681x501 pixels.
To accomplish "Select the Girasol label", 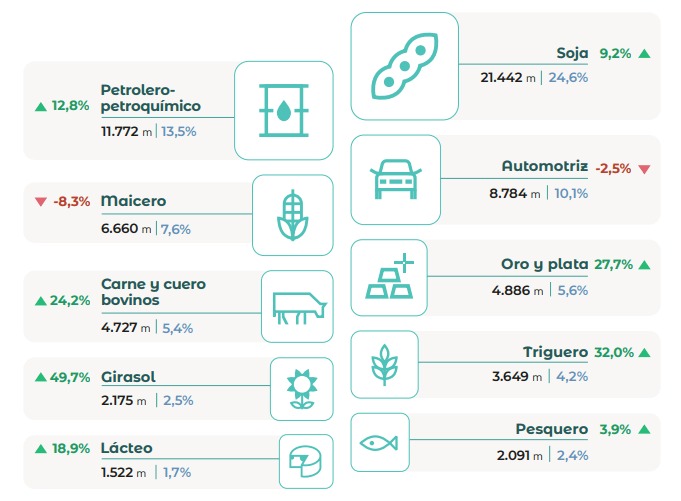I will point(128,377).
